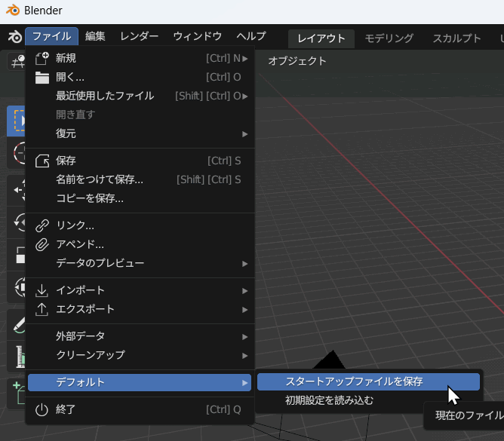Choose コピーを保存...
Screen dimensions: 504x441
click(x=140, y=198)
